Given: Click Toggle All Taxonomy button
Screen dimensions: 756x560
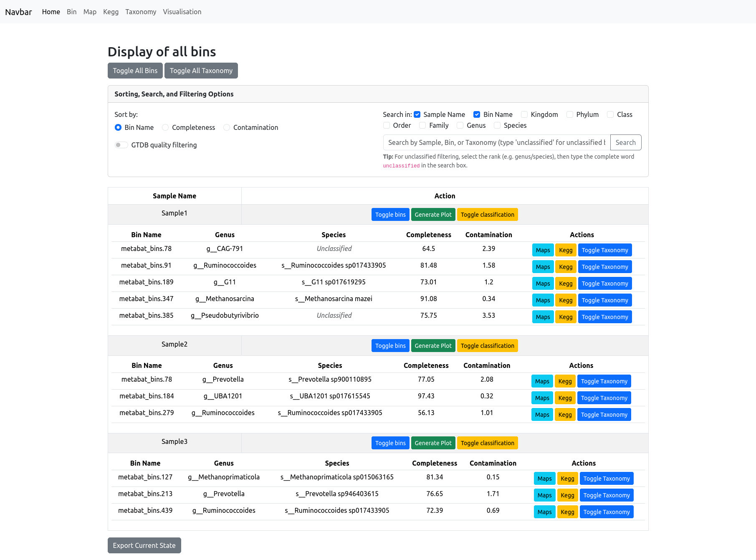Looking at the screenshot, I should click(201, 71).
